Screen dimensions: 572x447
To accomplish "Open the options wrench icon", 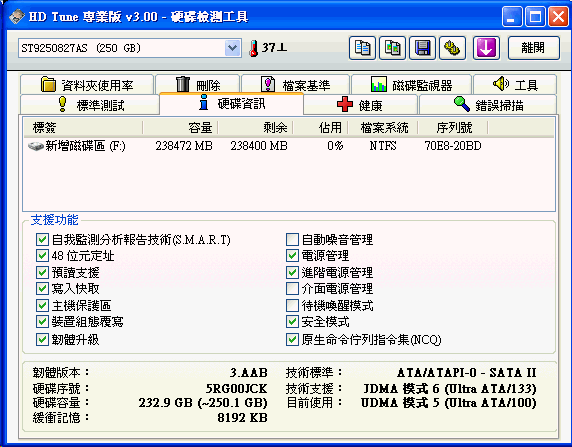I will click(x=452, y=48).
